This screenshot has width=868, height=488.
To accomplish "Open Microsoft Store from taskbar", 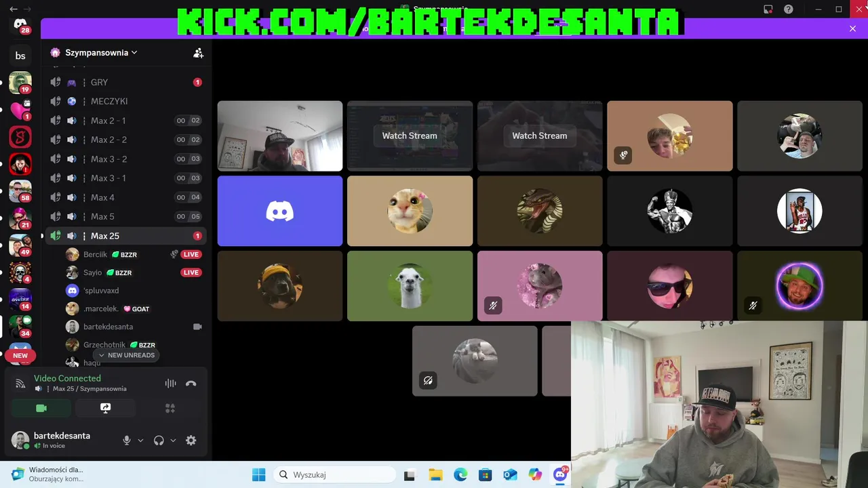I will tap(485, 474).
